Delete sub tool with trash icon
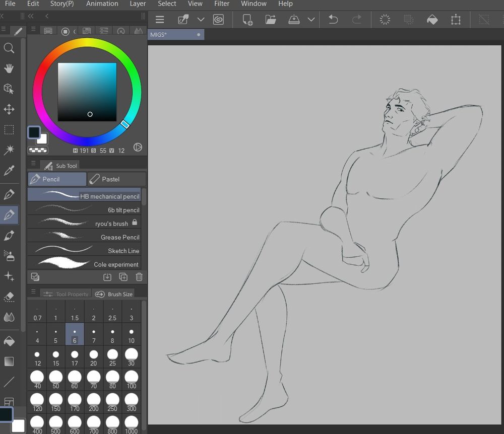 pyautogui.click(x=139, y=277)
